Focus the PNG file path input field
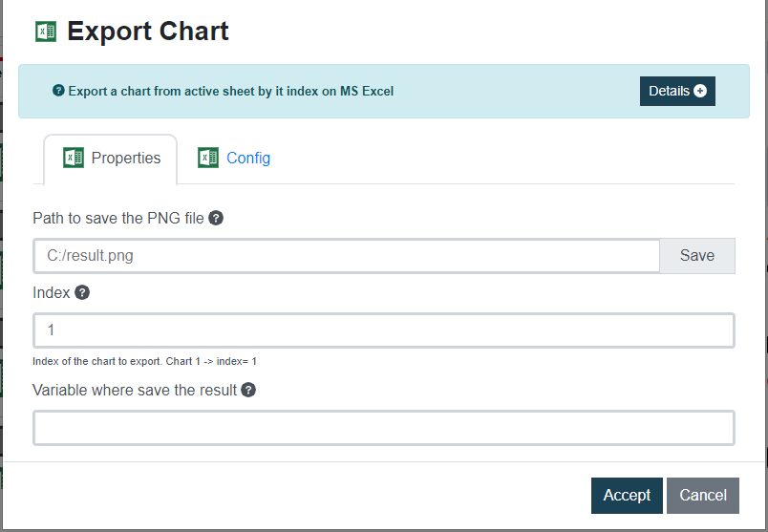This screenshot has height=532, width=768. click(346, 256)
